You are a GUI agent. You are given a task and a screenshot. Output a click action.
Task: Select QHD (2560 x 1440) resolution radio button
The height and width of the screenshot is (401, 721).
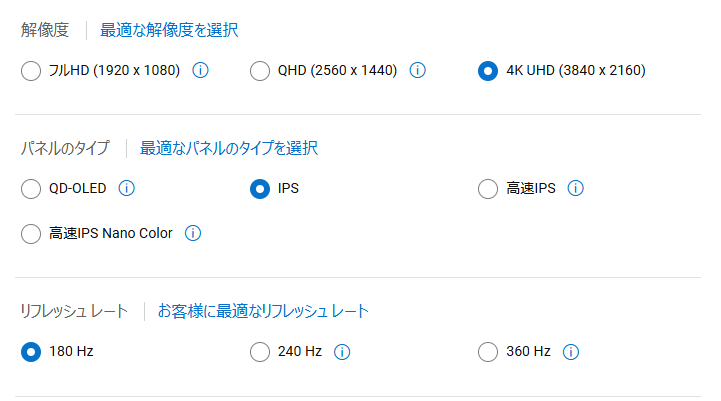point(260,71)
